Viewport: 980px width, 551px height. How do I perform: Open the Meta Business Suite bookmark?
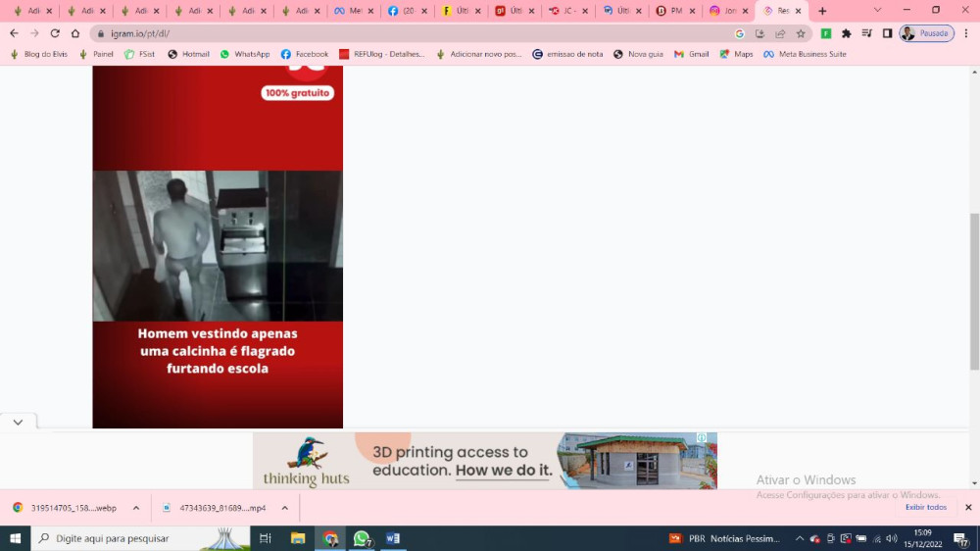point(805,54)
